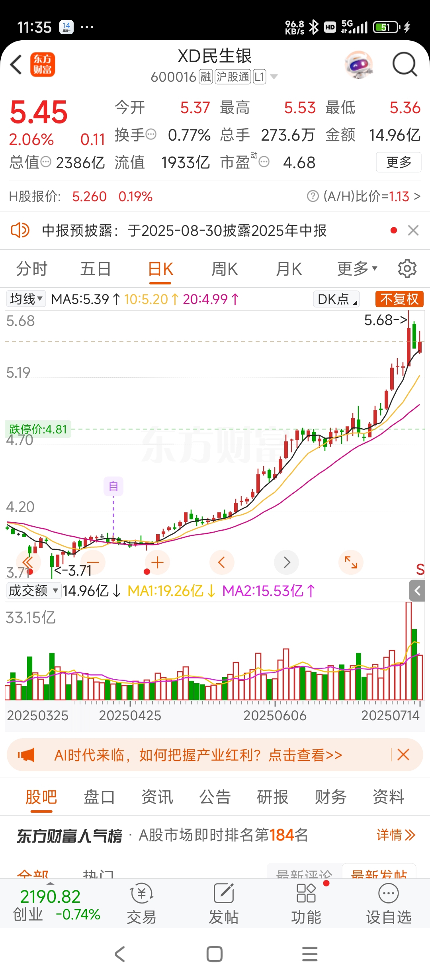Image resolution: width=430 pixels, height=980 pixels.
Task: Tap the speaker announcement icon
Action: click(x=20, y=230)
